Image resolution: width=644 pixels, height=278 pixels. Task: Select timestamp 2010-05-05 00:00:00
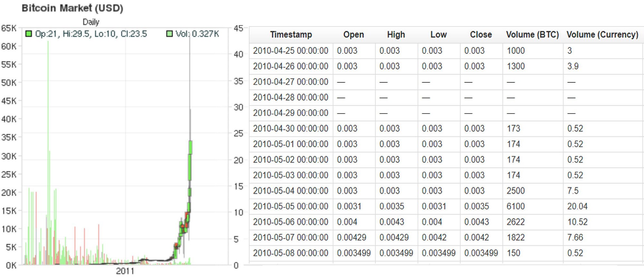[x=291, y=207]
